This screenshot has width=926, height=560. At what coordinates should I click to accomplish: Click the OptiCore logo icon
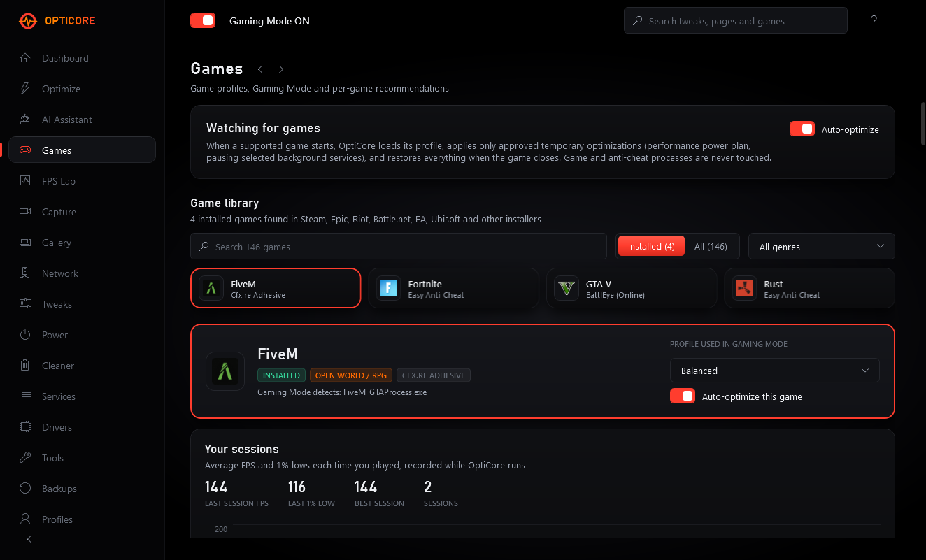pos(28,21)
